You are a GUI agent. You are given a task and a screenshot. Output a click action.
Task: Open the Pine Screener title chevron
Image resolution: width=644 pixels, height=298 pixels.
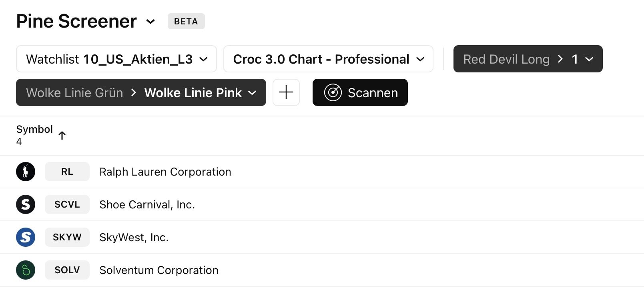(x=150, y=22)
